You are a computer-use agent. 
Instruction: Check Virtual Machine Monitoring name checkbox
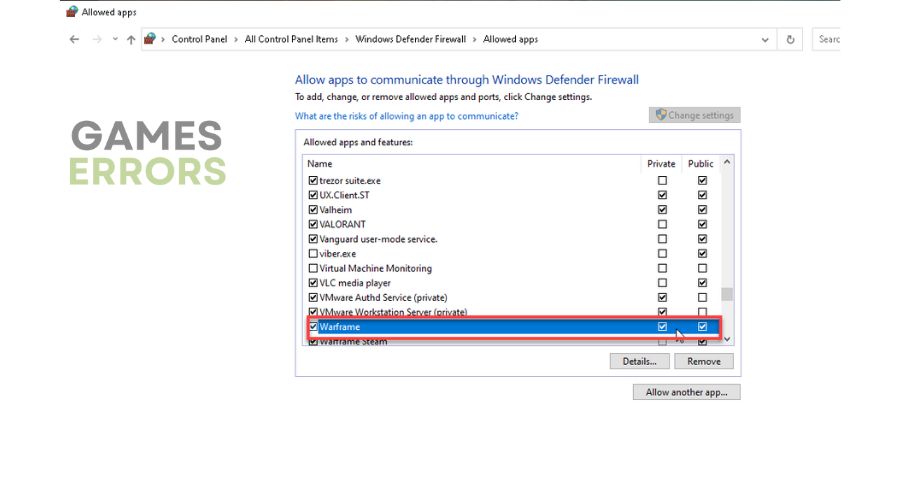pyautogui.click(x=313, y=268)
